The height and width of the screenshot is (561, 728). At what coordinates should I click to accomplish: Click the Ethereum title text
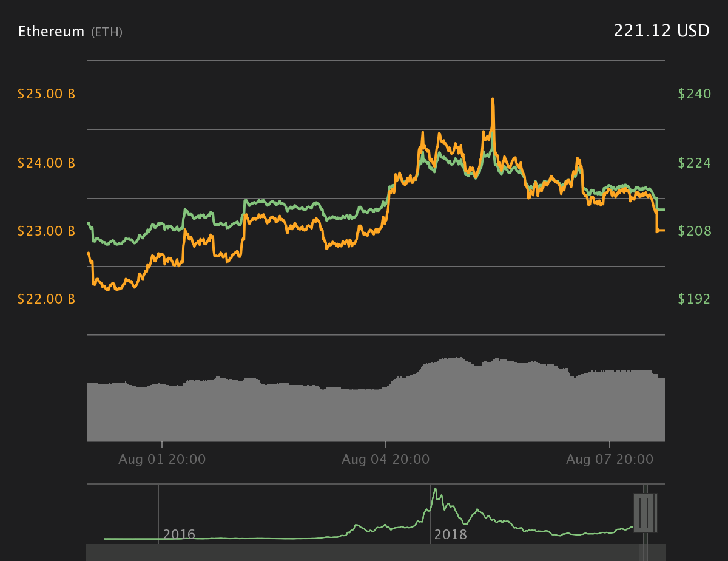pyautogui.click(x=51, y=32)
